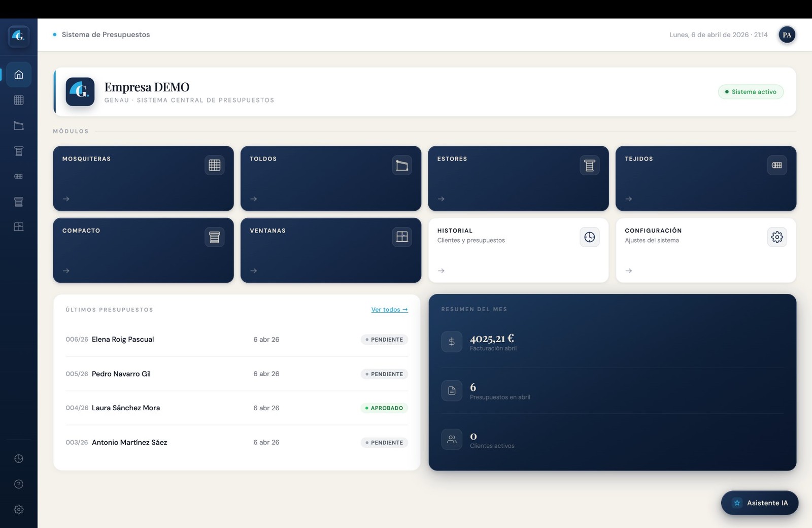Select the Ventanas icon in the sidebar
The height and width of the screenshot is (528, 812).
pos(19,227)
